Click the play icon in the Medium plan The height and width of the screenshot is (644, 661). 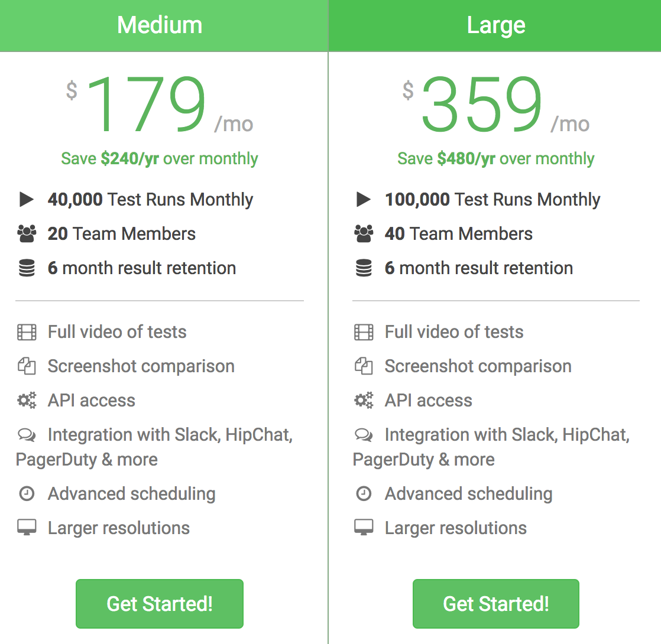pos(27,200)
